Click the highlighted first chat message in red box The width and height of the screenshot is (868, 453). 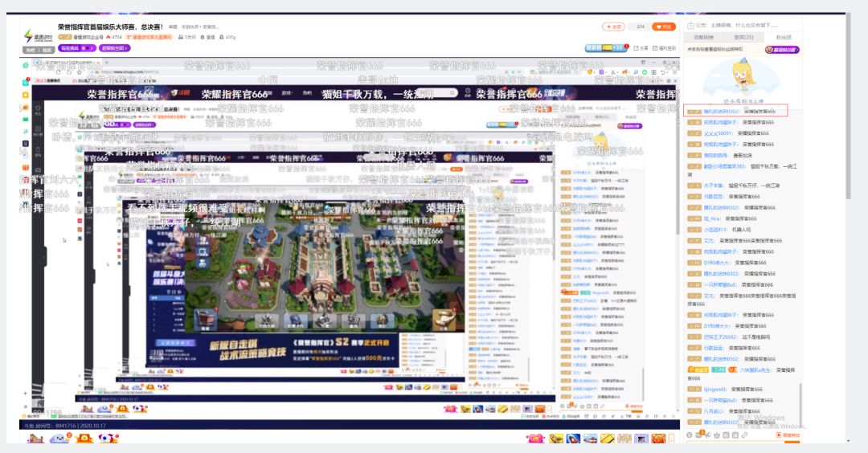pyautogui.click(x=735, y=111)
